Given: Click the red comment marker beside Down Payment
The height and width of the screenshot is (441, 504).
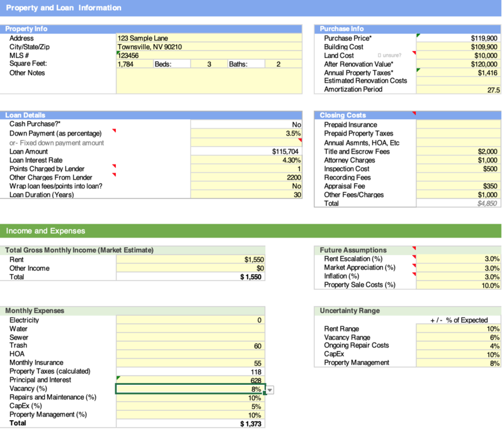Looking at the screenshot, I should point(114,131).
